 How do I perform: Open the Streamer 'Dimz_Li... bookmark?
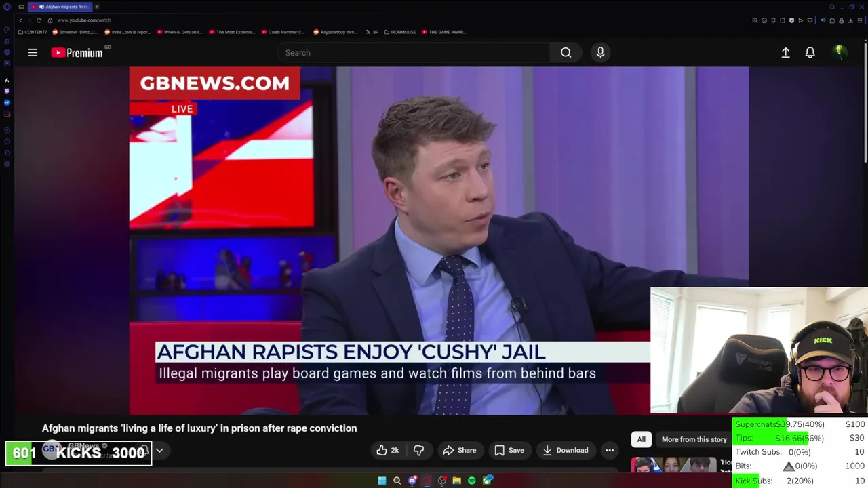point(76,32)
